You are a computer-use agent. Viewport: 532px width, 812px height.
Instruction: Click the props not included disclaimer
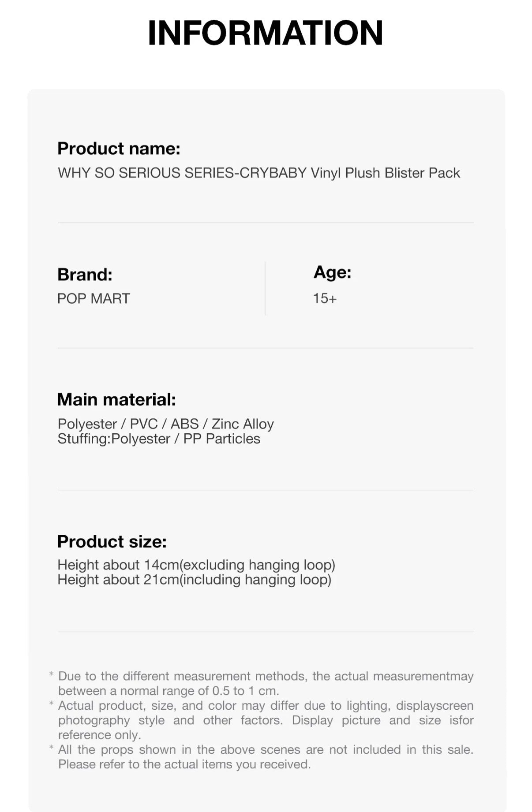266,756
